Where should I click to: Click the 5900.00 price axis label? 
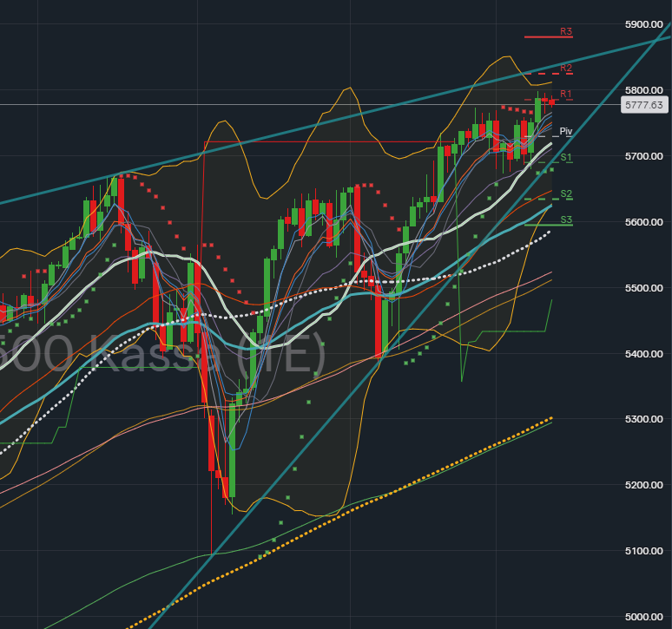coord(643,24)
